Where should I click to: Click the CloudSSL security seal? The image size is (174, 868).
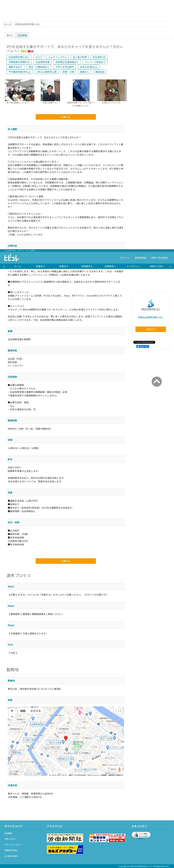tap(141, 835)
